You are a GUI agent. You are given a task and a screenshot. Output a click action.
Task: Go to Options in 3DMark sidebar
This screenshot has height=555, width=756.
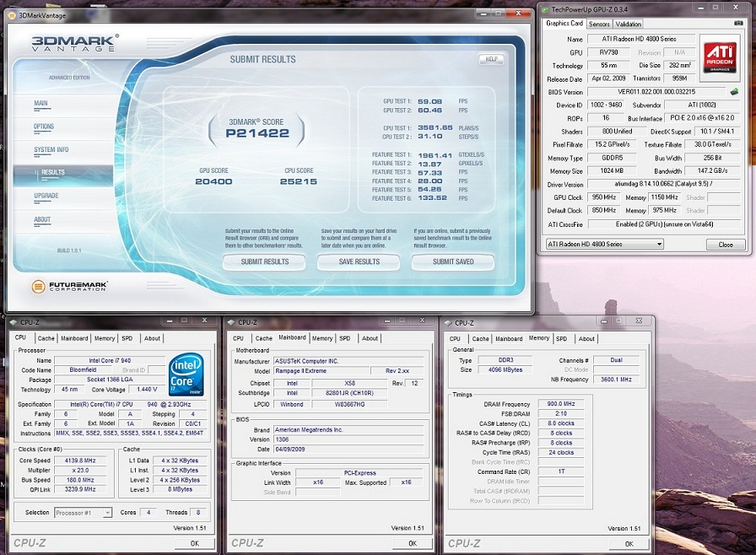(43, 127)
